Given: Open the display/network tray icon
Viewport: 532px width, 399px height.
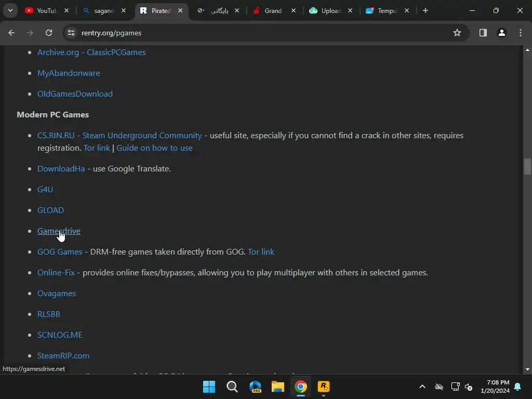Looking at the screenshot, I should [x=455, y=387].
